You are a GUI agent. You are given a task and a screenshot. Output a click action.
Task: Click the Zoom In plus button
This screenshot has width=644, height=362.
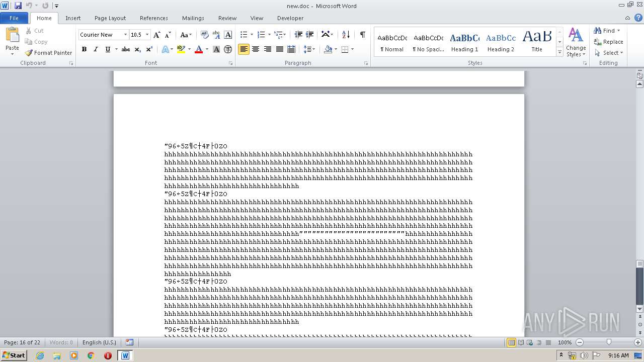point(638,342)
